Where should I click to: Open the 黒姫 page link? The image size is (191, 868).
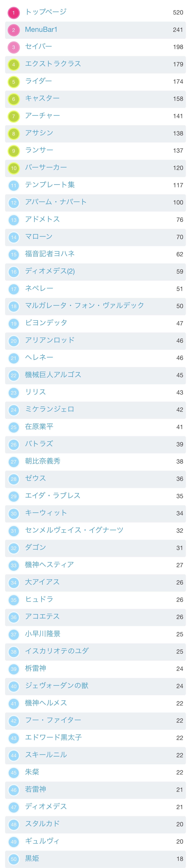point(32,858)
